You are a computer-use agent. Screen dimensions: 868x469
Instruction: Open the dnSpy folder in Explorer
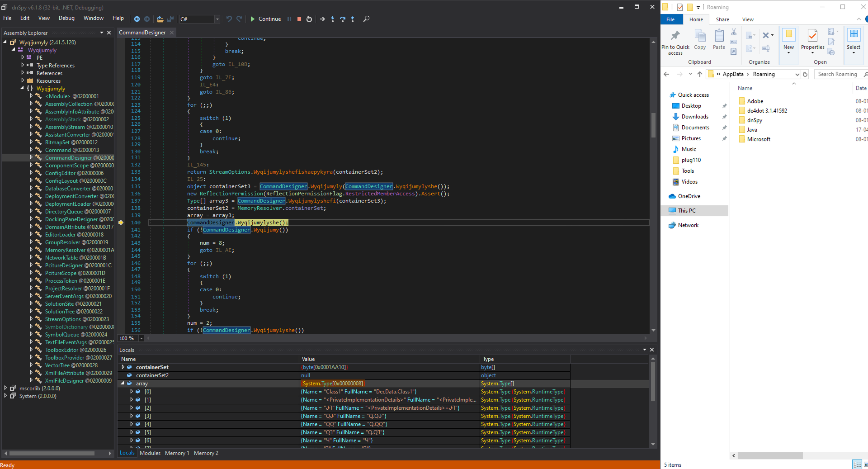[x=755, y=120]
